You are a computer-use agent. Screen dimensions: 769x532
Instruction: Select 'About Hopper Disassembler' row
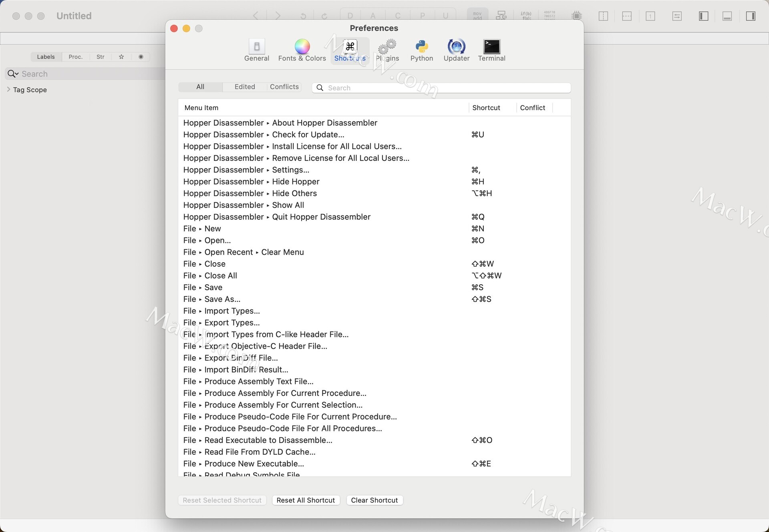(374, 123)
